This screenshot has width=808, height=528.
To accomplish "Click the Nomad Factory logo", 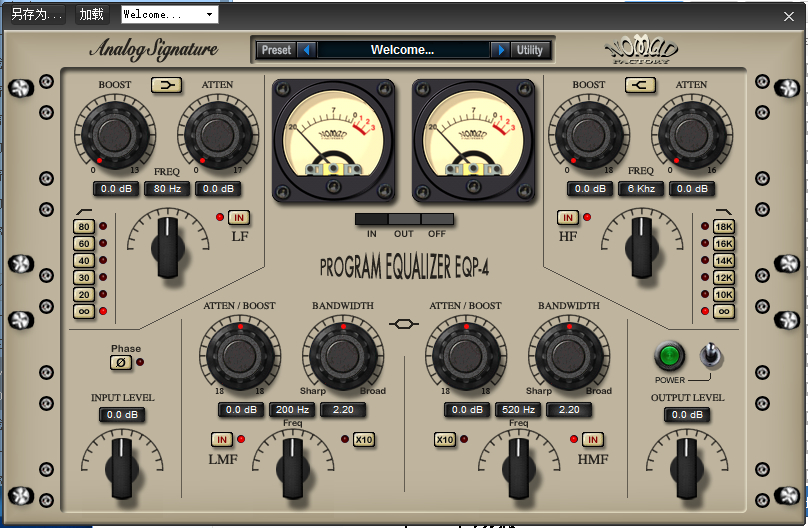I will click(x=641, y=51).
